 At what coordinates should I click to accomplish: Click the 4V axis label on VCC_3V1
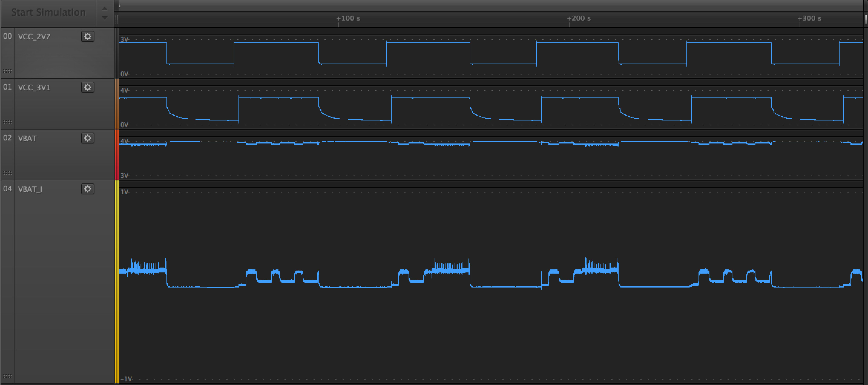point(125,90)
